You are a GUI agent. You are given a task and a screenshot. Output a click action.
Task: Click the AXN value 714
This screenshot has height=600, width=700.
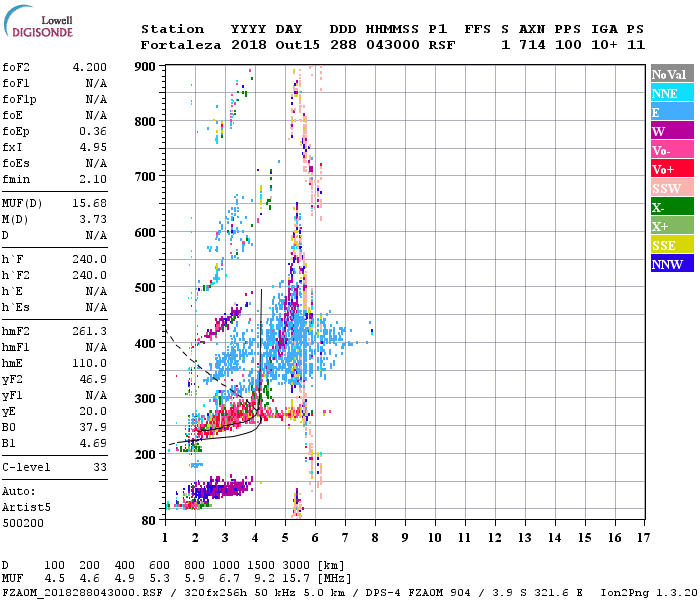tap(532, 45)
